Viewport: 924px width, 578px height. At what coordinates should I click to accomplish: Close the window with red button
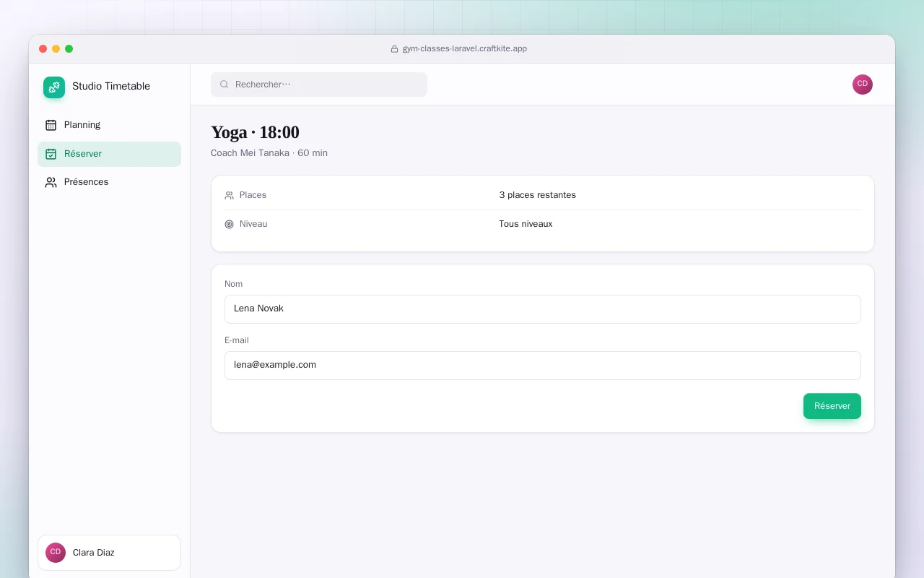43,49
